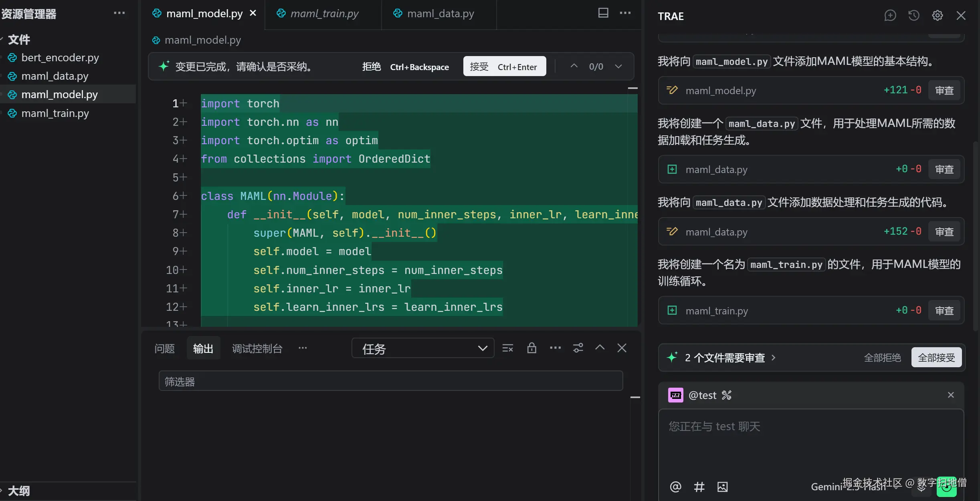Toggle output scroll lock padlock
This screenshot has width=980, height=501.
click(531, 348)
